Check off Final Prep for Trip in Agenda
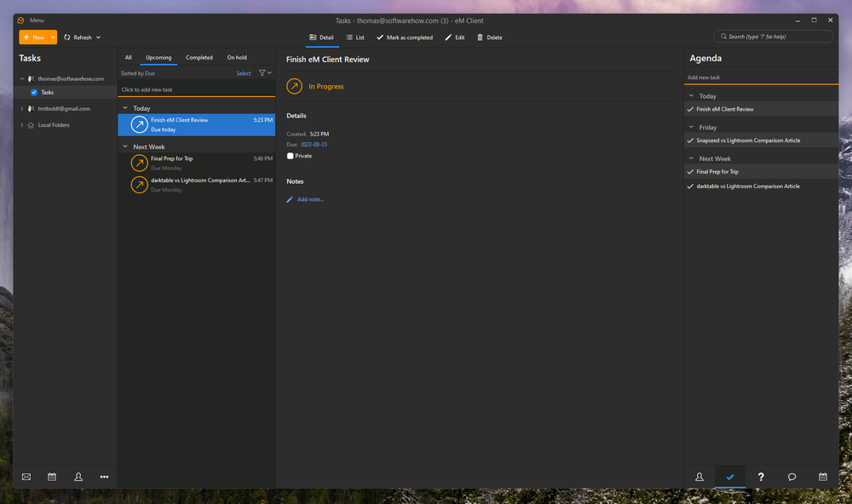 [691, 172]
